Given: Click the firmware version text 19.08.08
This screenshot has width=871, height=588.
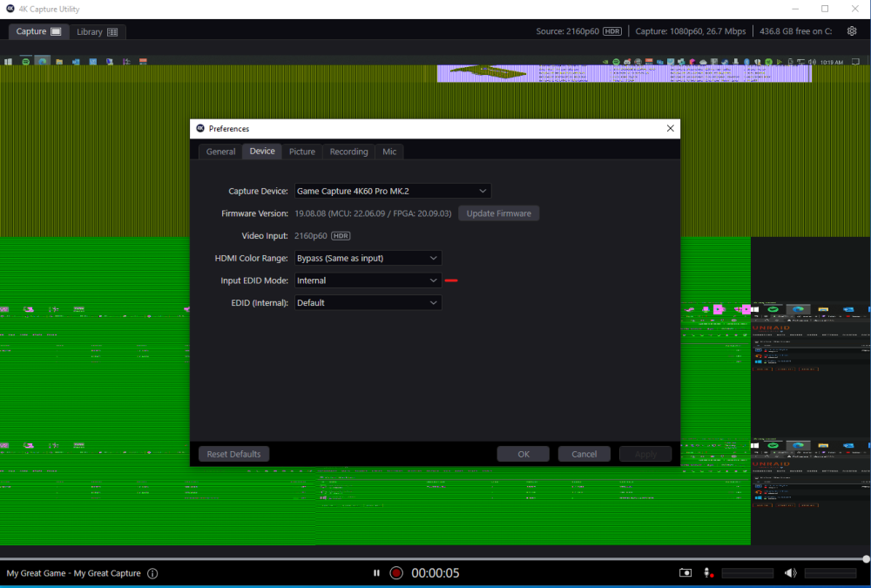Looking at the screenshot, I should [x=373, y=213].
